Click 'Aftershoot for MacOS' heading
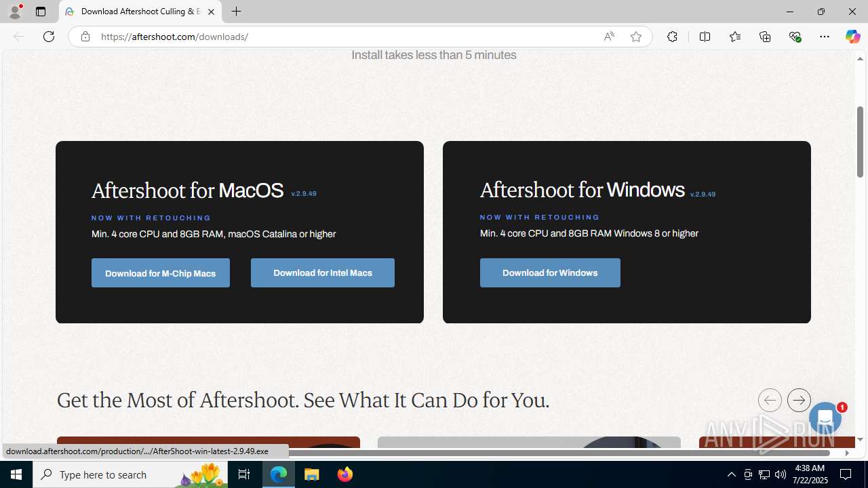Image resolution: width=868 pixels, height=488 pixels. [187, 190]
